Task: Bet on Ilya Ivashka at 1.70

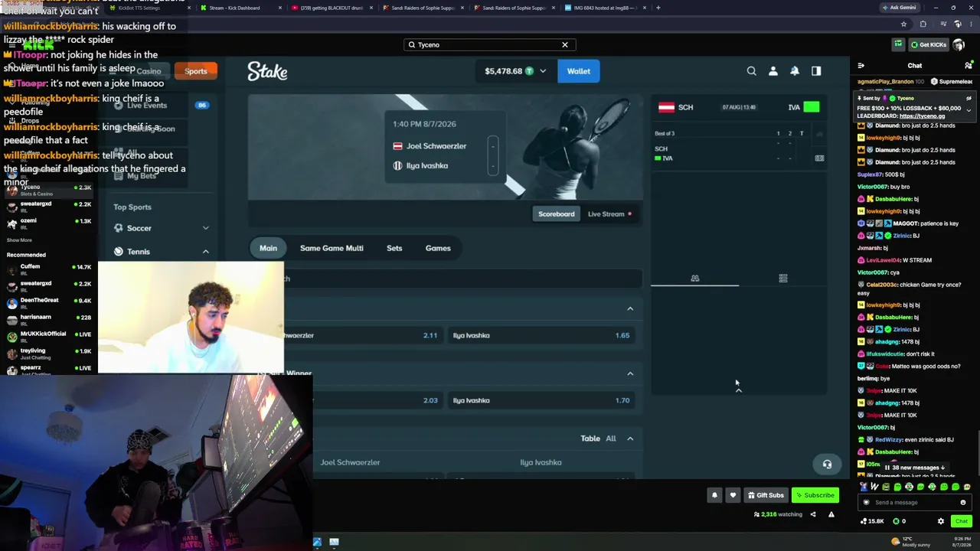Action: (542, 400)
